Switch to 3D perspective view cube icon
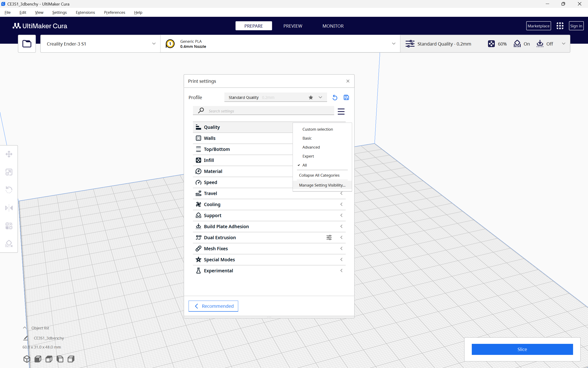 (27, 359)
